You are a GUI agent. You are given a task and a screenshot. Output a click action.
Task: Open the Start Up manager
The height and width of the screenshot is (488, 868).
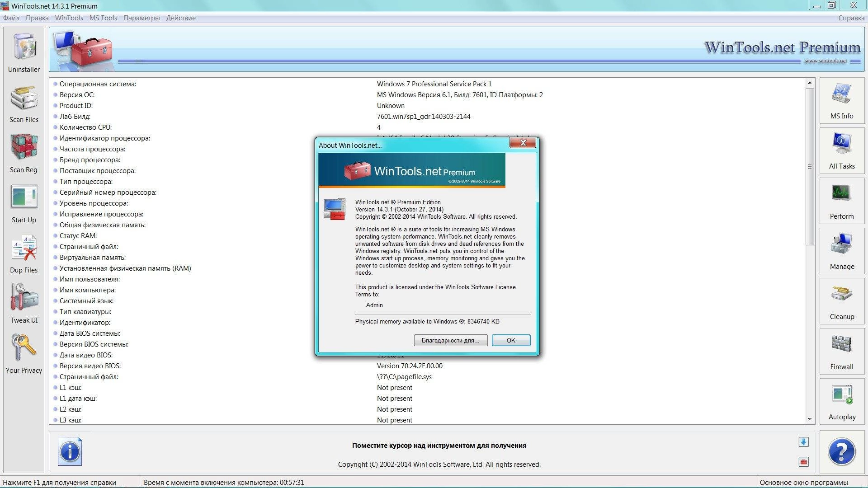[x=24, y=203]
